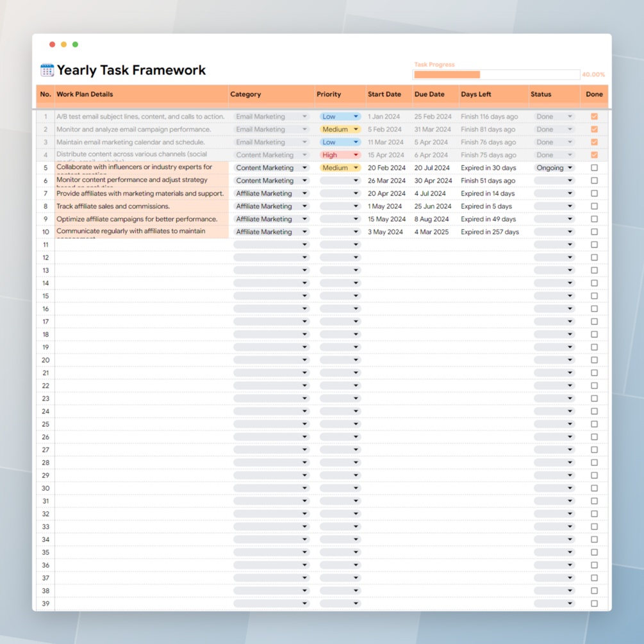Open the High priority dropdown in row 4
The image size is (644, 644).
[340, 155]
